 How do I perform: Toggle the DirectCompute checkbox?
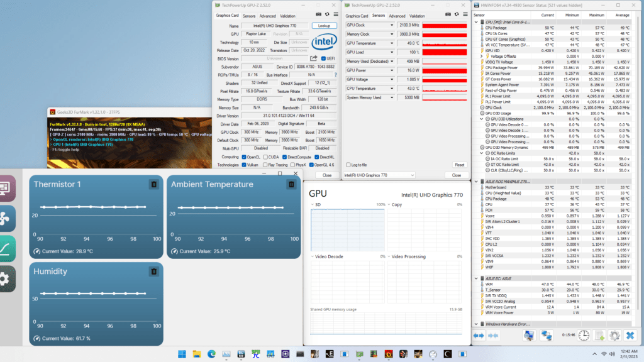pos(284,157)
